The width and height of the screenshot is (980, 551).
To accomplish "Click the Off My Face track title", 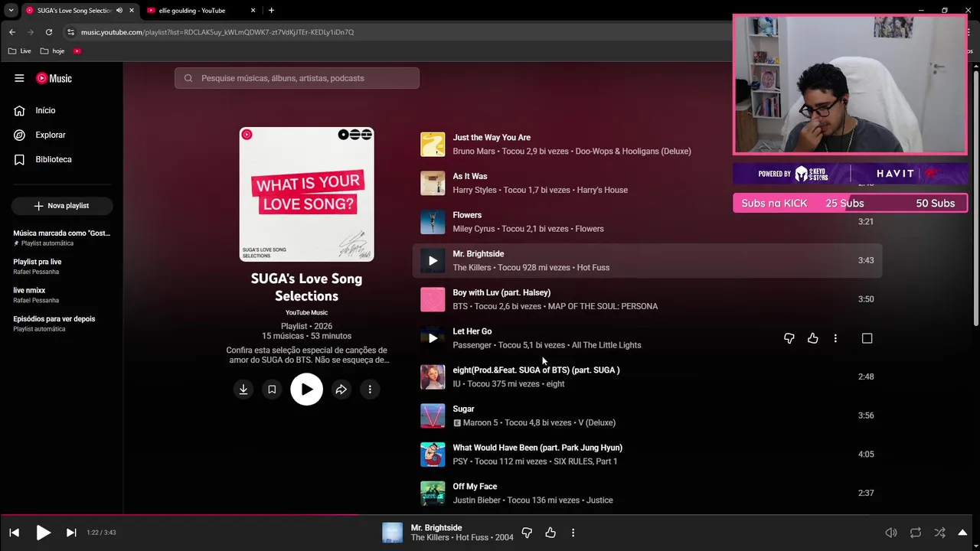I will click(475, 487).
